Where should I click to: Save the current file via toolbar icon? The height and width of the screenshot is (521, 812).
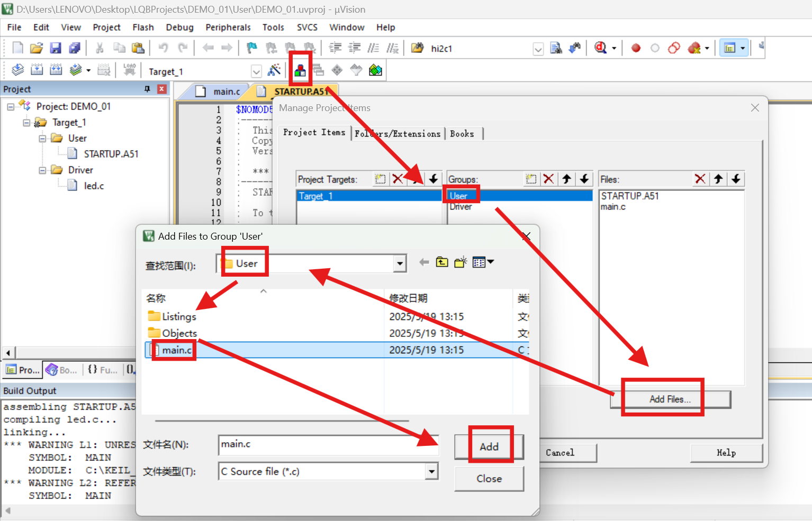click(x=56, y=48)
